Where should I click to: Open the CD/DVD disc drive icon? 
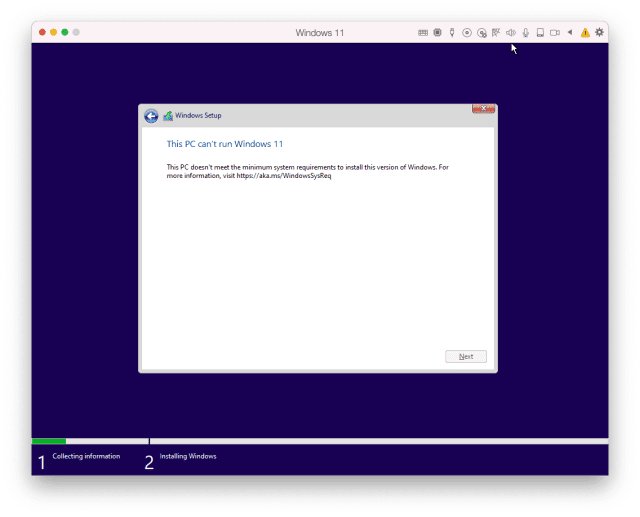point(467,33)
